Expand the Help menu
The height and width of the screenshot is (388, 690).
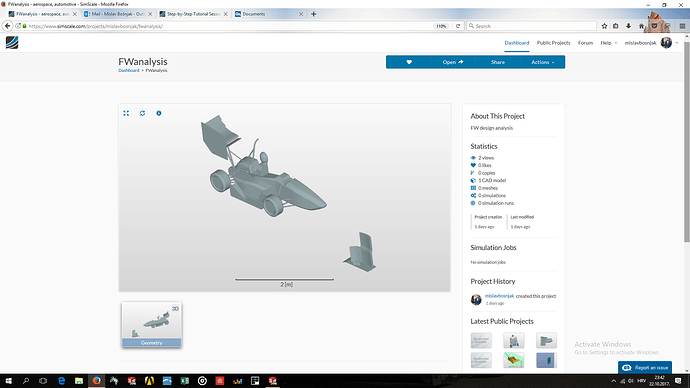click(x=609, y=43)
